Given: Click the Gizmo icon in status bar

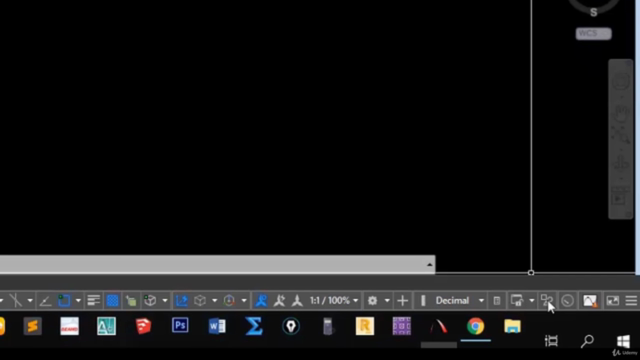Looking at the screenshot, I should pyautogui.click(x=229, y=301).
